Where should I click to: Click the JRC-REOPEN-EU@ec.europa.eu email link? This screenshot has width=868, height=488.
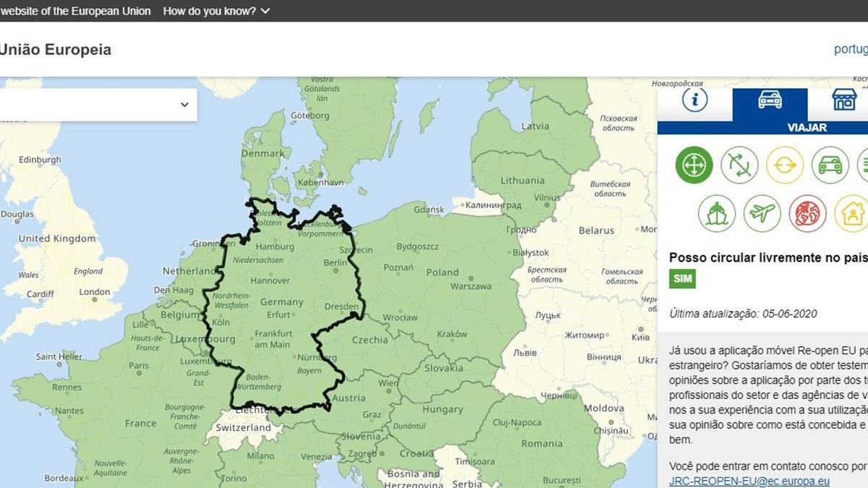[x=749, y=481]
